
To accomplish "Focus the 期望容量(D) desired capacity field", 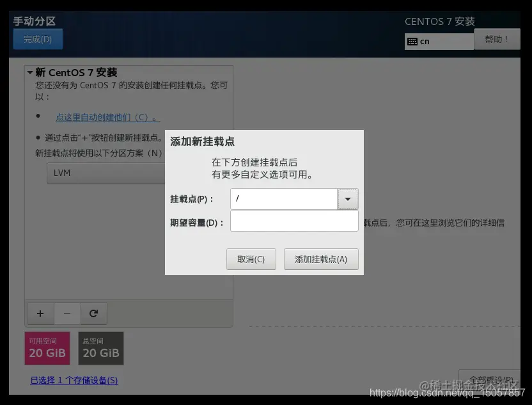I will [x=294, y=221].
